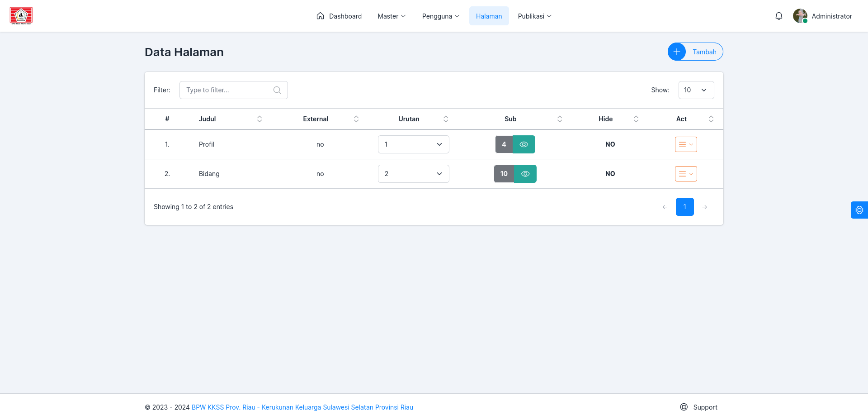
Task: Click the plus icon beside Tambah
Action: click(x=677, y=52)
